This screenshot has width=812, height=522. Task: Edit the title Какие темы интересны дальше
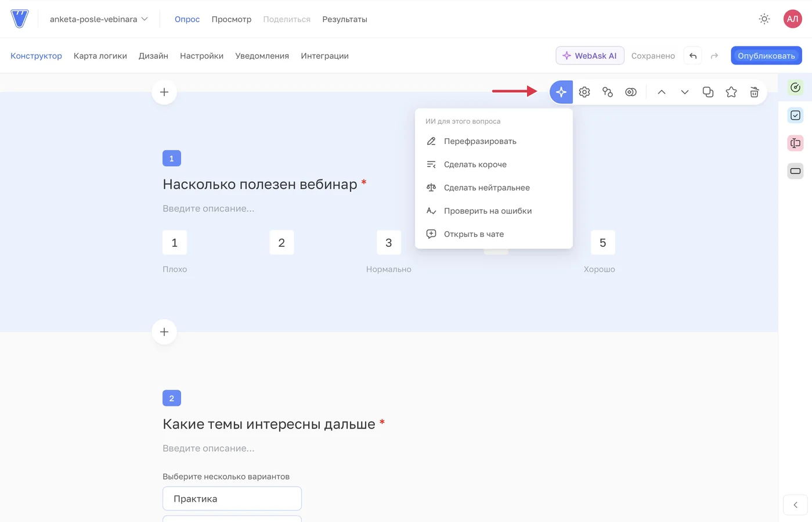point(269,424)
